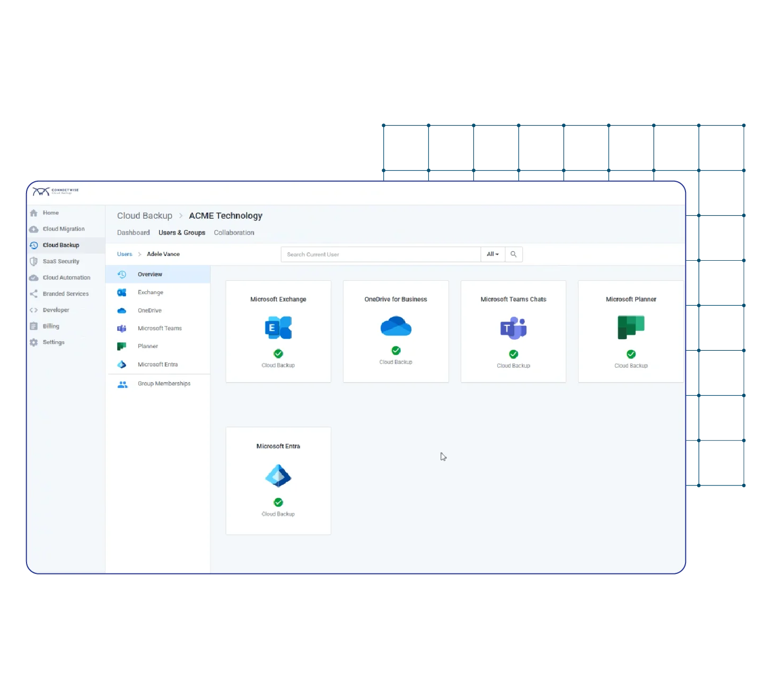Screen dimensions: 764x700
Task: Click the OneDrive cloud logo on OneDrive for Business card
Action: 396,326
